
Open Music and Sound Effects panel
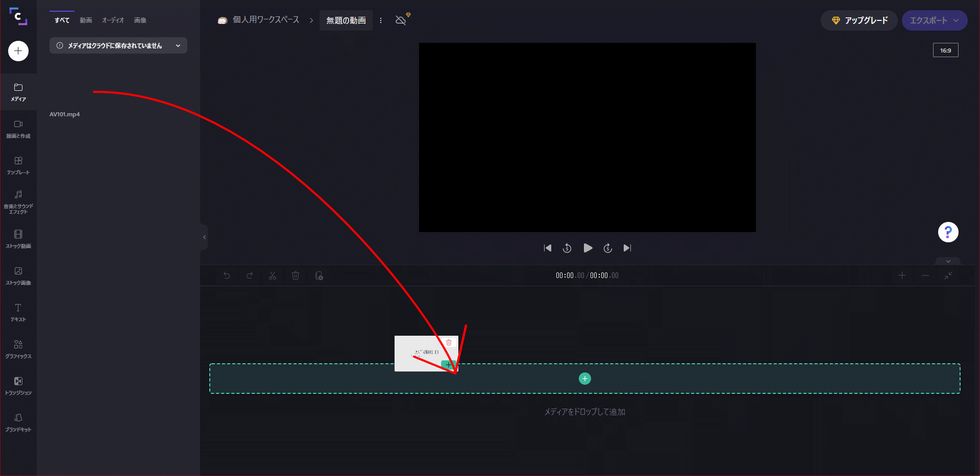[x=18, y=202]
